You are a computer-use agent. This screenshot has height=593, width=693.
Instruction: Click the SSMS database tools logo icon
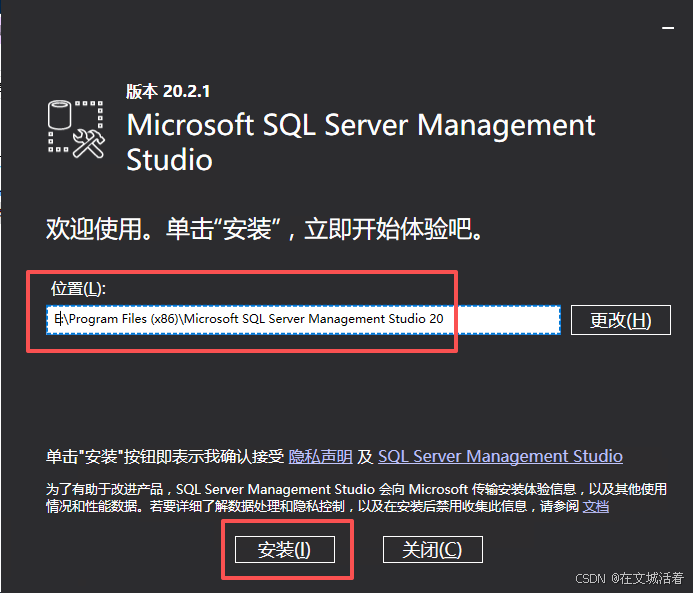click(x=76, y=129)
